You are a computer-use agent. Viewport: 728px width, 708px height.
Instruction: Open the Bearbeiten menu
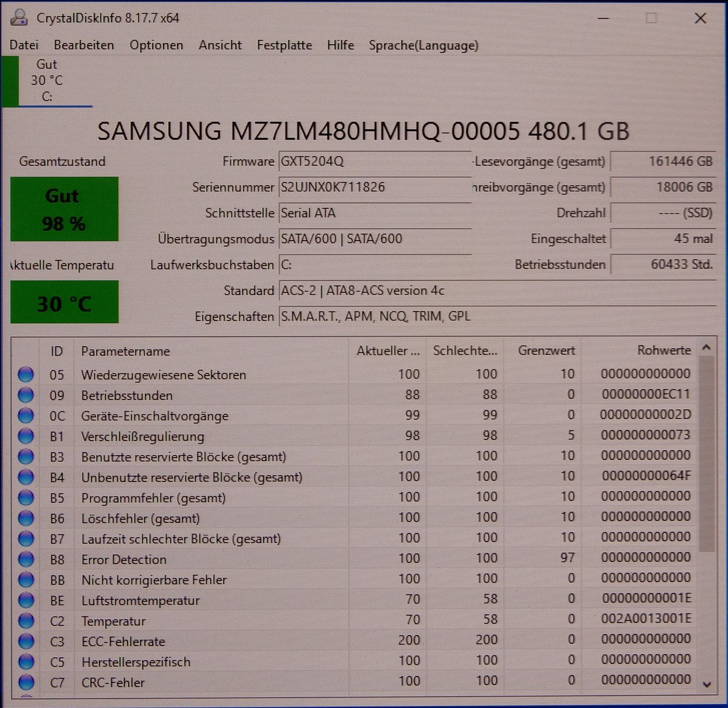point(84,45)
